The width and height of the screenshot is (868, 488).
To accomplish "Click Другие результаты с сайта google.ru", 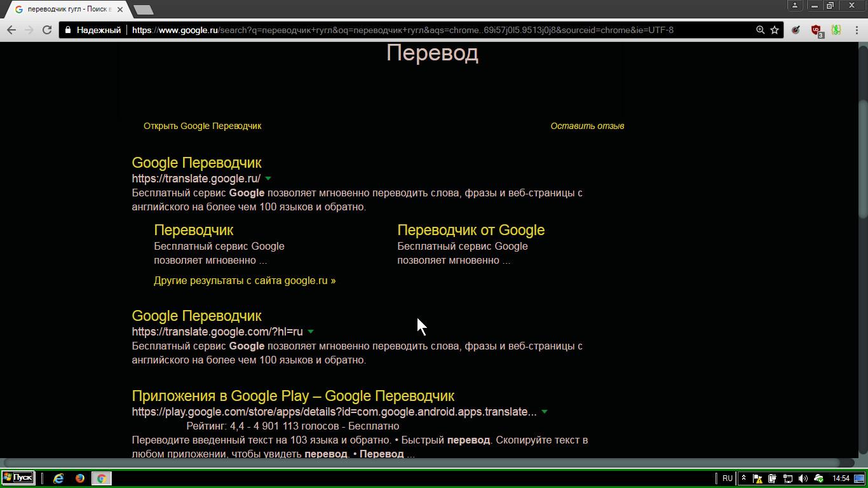I will pyautogui.click(x=245, y=280).
